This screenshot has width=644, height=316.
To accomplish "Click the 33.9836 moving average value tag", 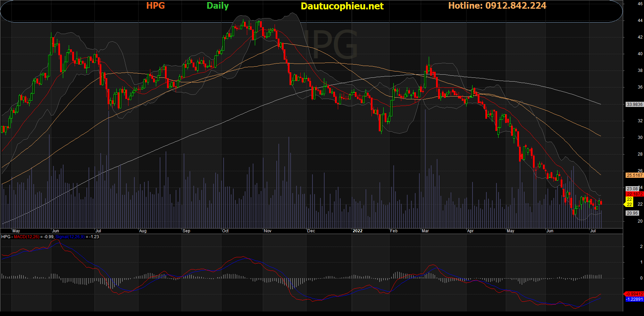I will pyautogui.click(x=634, y=104).
